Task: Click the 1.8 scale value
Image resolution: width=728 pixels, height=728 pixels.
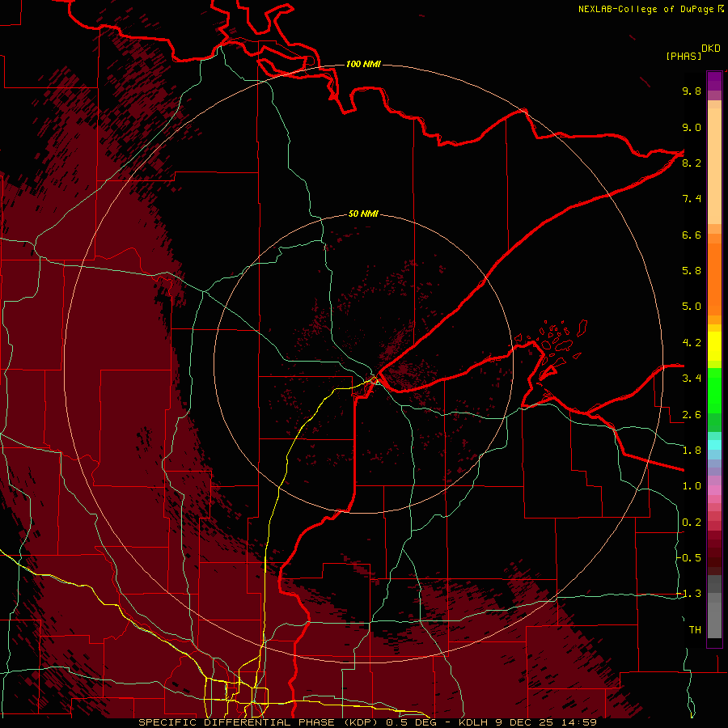Action: [692, 451]
